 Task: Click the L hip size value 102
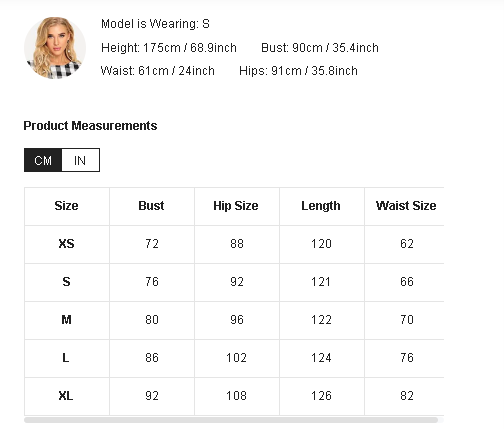pyautogui.click(x=237, y=358)
